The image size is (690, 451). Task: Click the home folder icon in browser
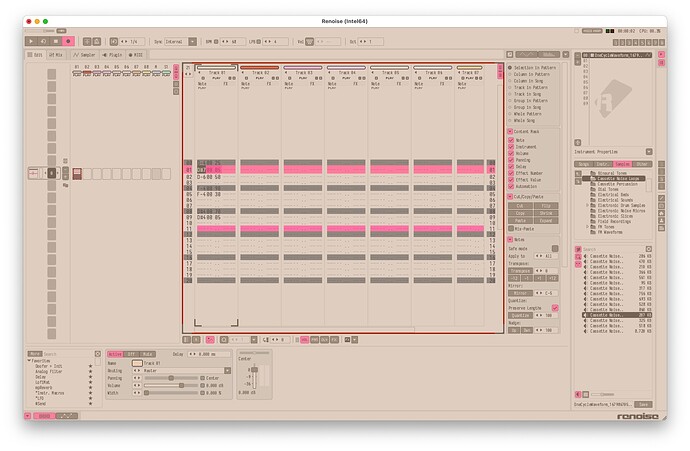[x=661, y=213]
